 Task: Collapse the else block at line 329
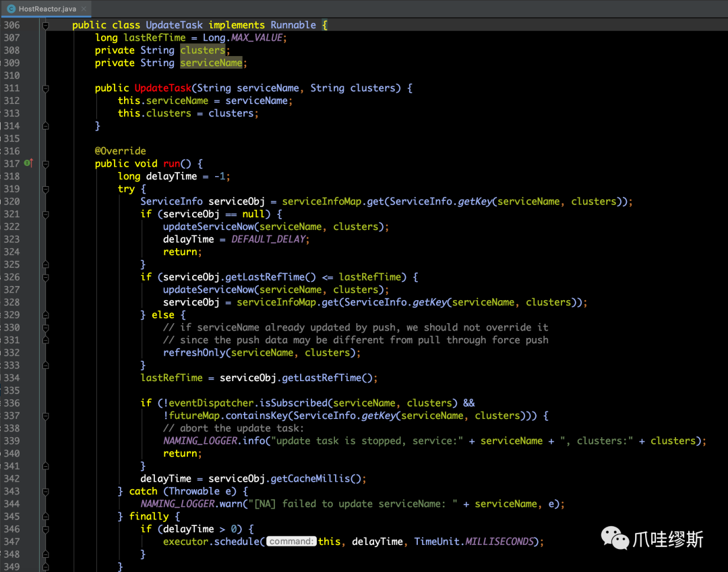[x=46, y=315]
